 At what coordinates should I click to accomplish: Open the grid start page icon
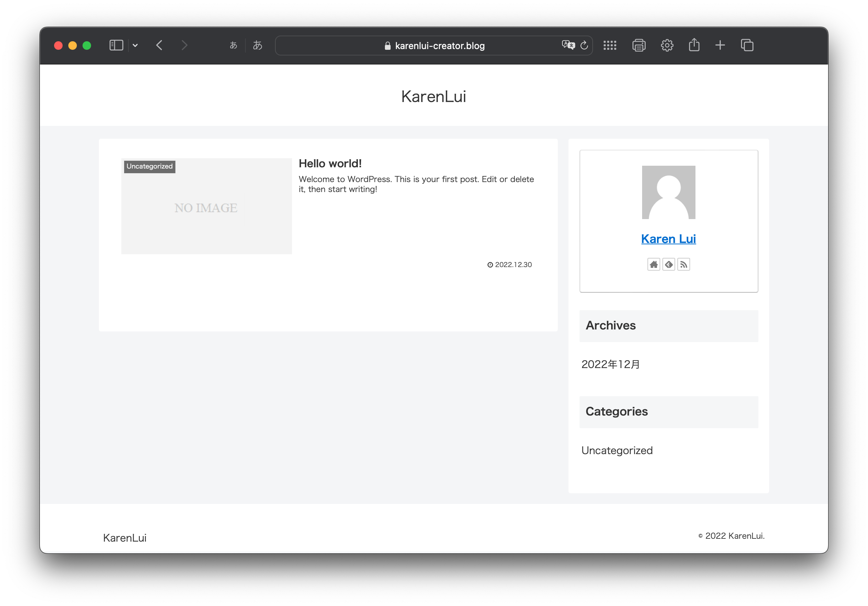point(609,46)
